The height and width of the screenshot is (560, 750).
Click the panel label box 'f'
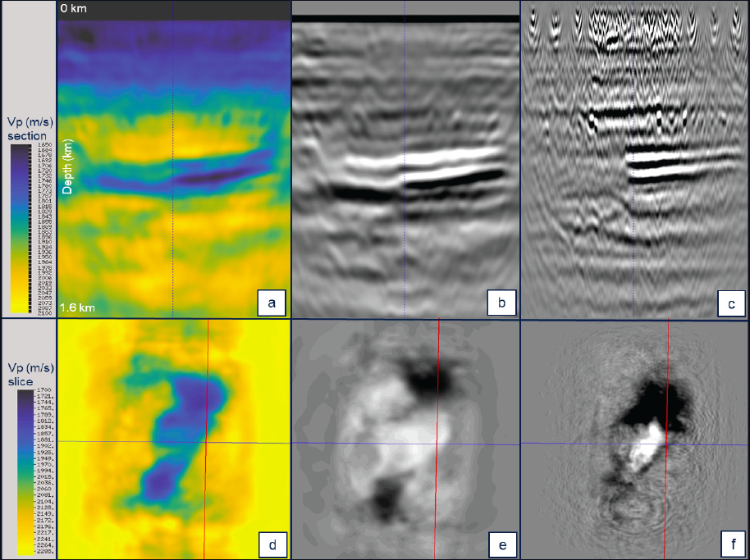(732, 544)
